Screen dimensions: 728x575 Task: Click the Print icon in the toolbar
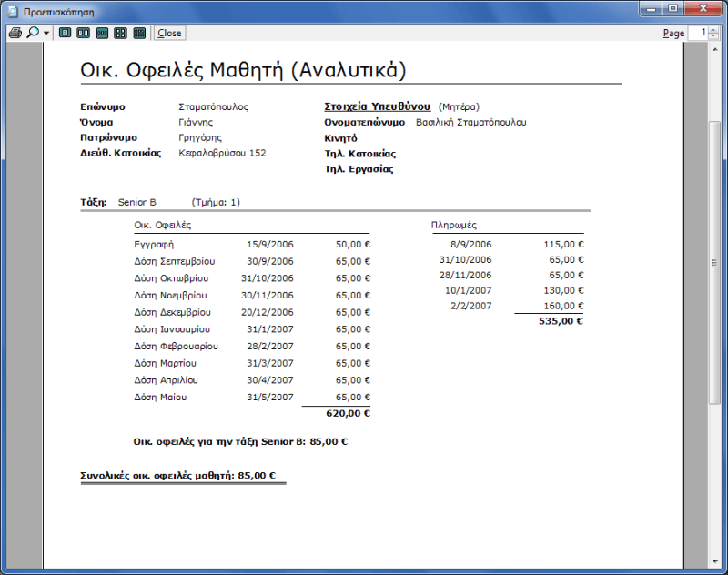(14, 33)
